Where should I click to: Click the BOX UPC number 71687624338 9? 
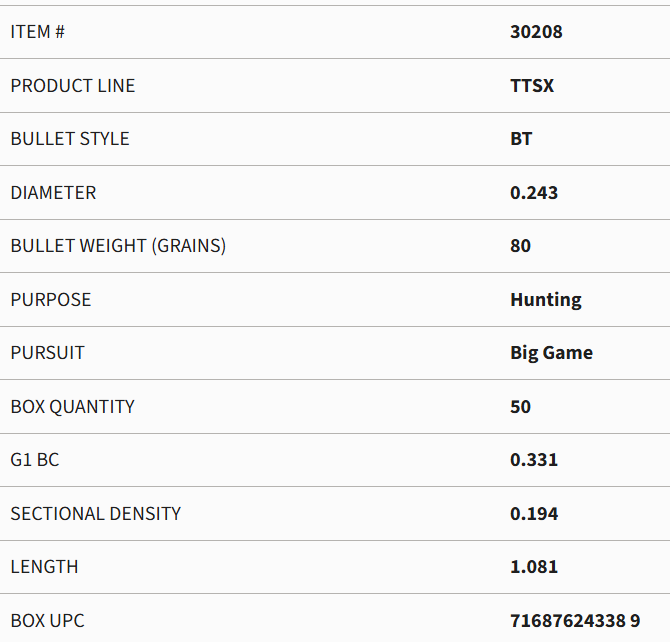[x=575, y=621]
